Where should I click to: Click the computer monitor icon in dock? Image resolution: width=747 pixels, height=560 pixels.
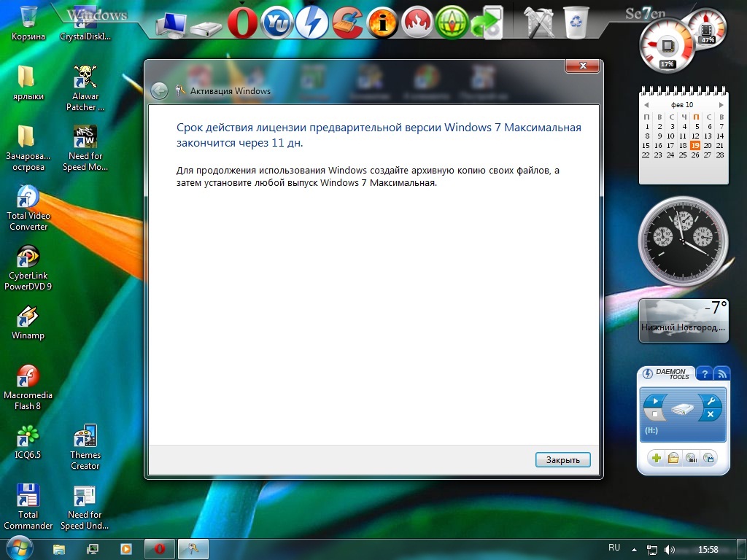click(171, 25)
